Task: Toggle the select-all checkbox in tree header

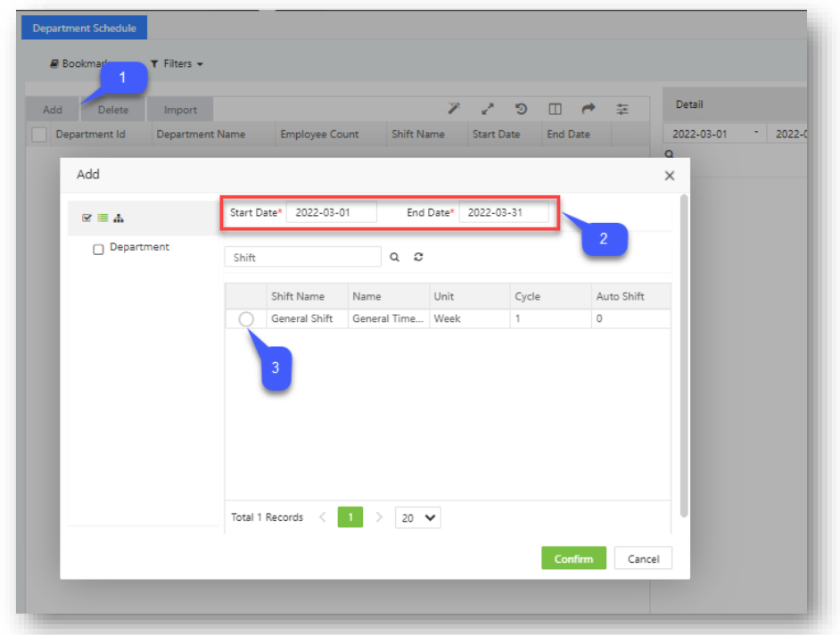Action: 86,218
